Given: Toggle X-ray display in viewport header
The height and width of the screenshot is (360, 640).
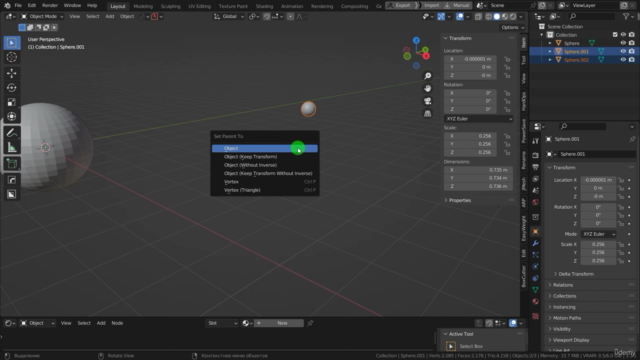Looking at the screenshot, I should [x=478, y=16].
